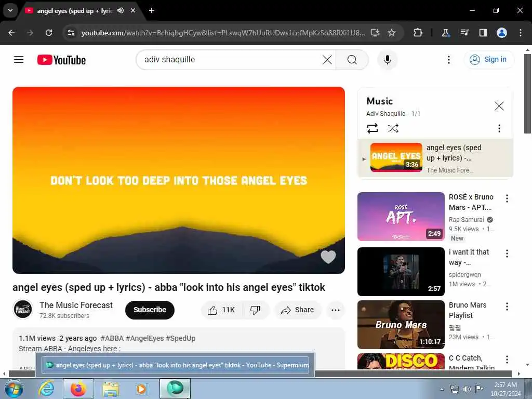Open browser profile avatar
The width and height of the screenshot is (532, 399).
coord(501,33)
